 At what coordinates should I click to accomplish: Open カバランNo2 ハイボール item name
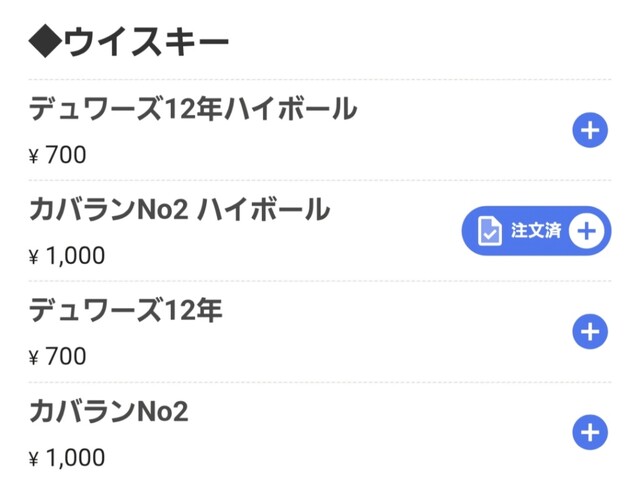coord(179,210)
